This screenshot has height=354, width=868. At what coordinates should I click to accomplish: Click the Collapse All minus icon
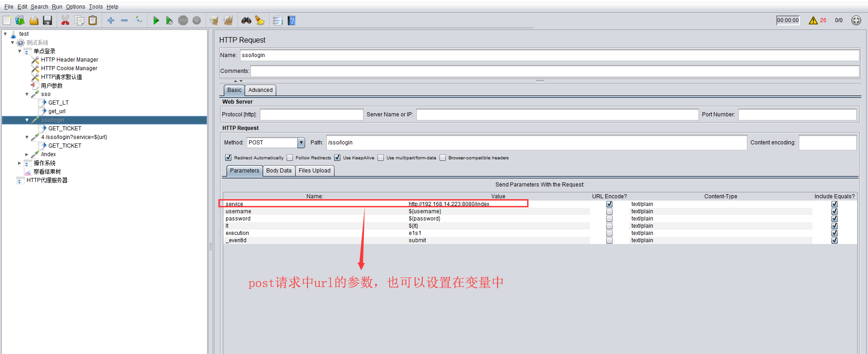(x=124, y=20)
